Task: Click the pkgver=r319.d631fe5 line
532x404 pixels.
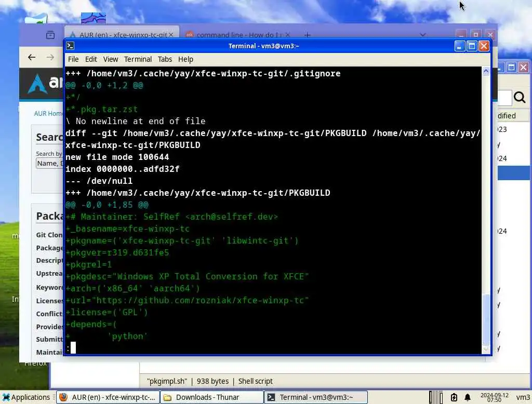Action: pos(117,253)
